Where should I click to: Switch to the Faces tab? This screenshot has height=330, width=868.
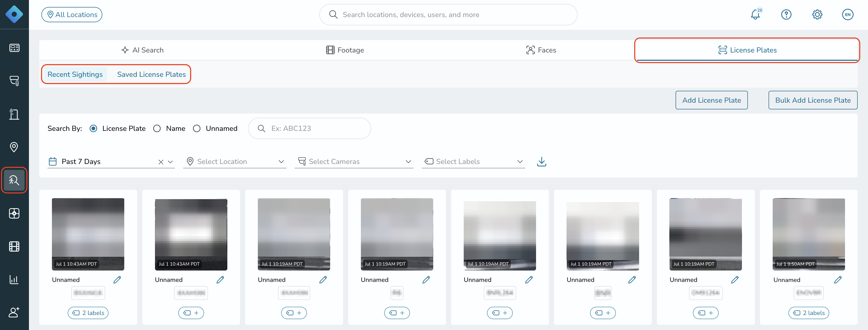click(x=541, y=50)
